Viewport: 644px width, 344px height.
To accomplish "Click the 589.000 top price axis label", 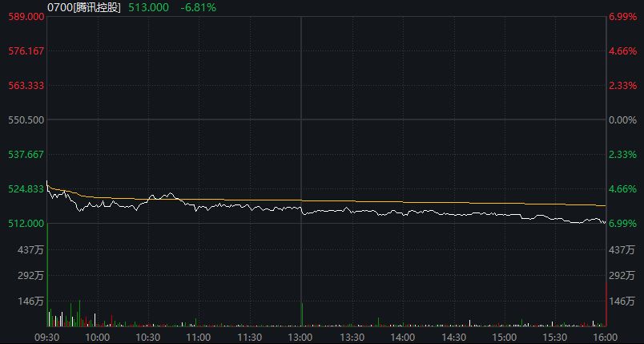I will coord(24,17).
